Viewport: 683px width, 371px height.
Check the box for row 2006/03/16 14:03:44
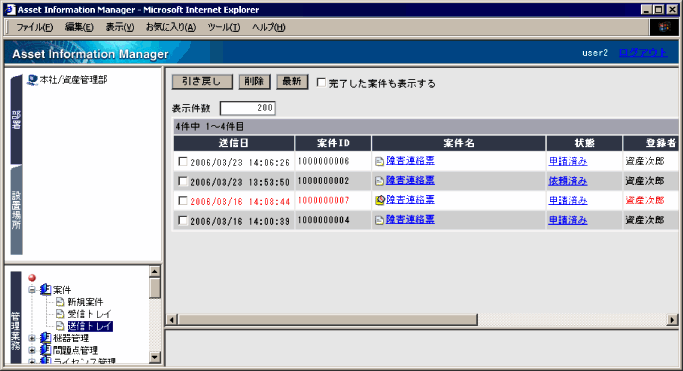coord(183,201)
